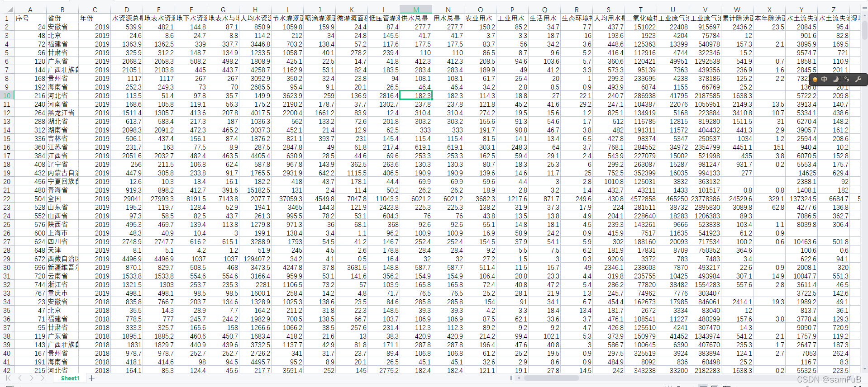This screenshot has height=387, width=868.
Task: Click the '天津' cell in row 28
Action: 62,250
